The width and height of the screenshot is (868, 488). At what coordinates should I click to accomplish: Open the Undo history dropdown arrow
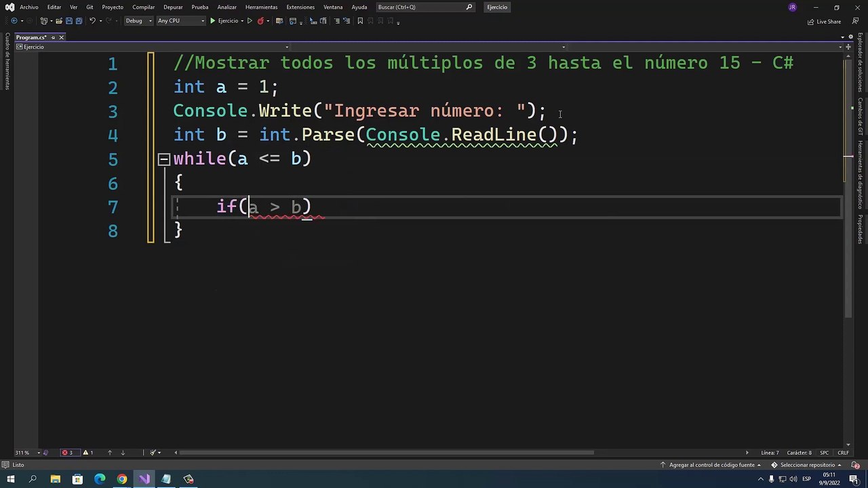point(100,21)
